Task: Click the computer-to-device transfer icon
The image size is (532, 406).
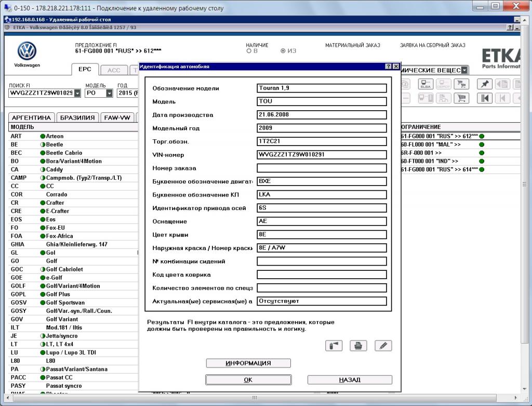Action: click(x=425, y=98)
